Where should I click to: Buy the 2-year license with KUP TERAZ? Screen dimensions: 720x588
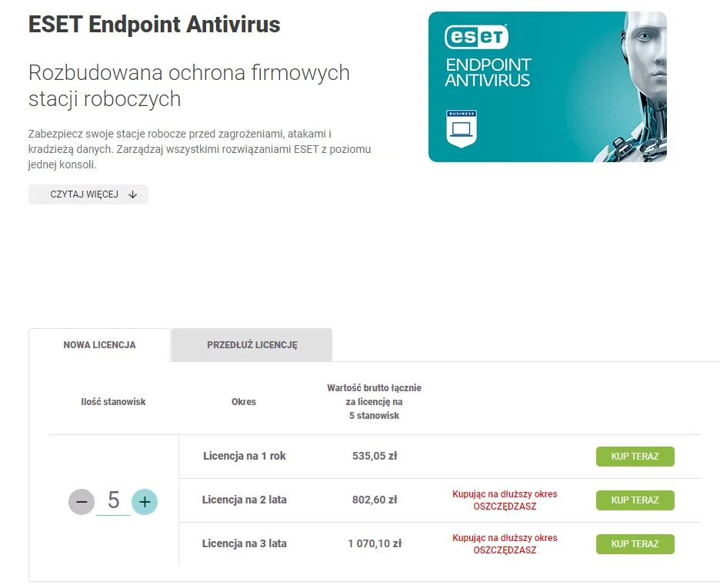[x=635, y=500]
